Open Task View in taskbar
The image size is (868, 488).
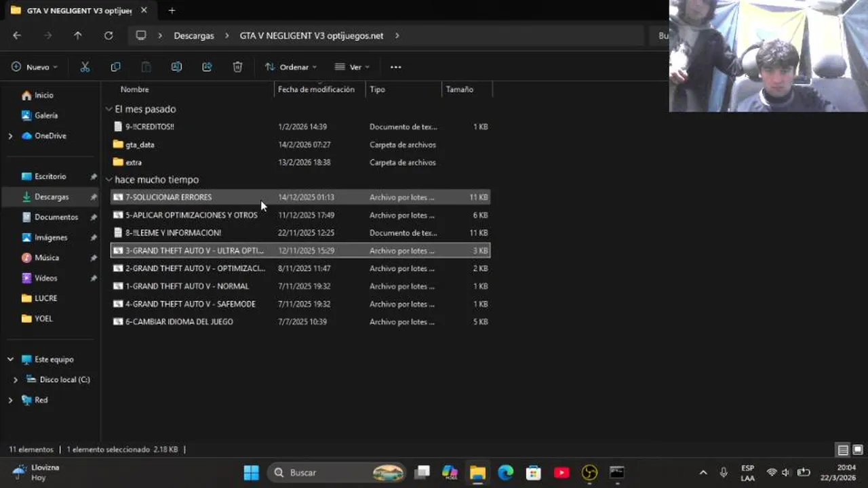(422, 472)
